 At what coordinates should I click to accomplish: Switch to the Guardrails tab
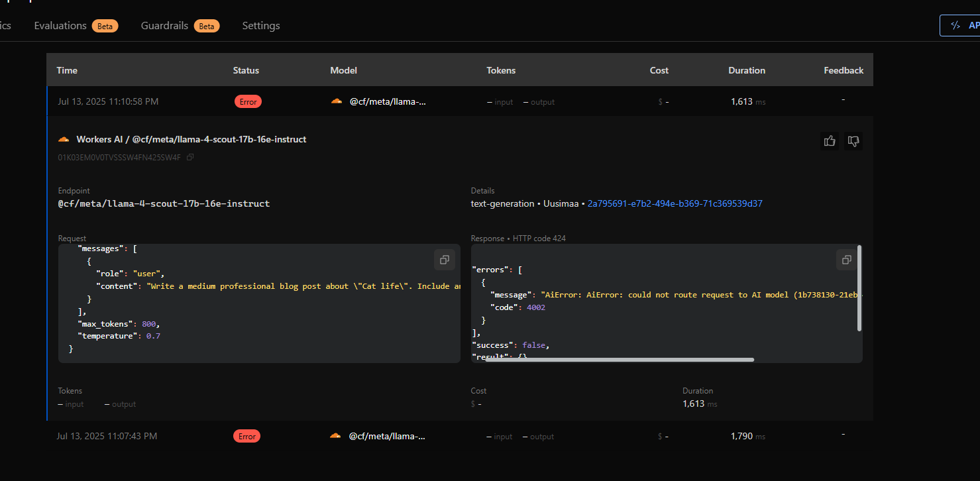click(x=165, y=26)
